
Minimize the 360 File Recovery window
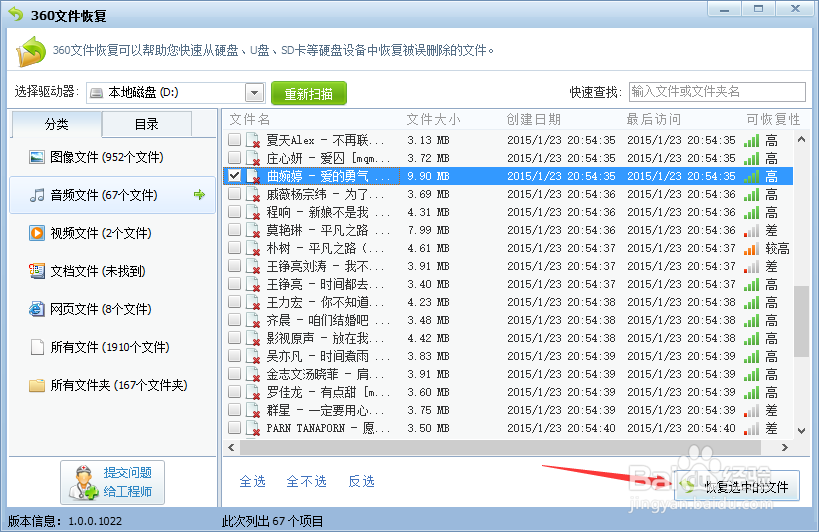point(724,9)
